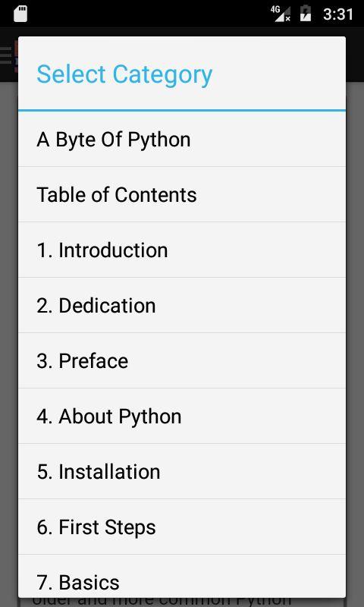Tap the battery charging status icon
364x607 pixels.
pyautogui.click(x=306, y=14)
